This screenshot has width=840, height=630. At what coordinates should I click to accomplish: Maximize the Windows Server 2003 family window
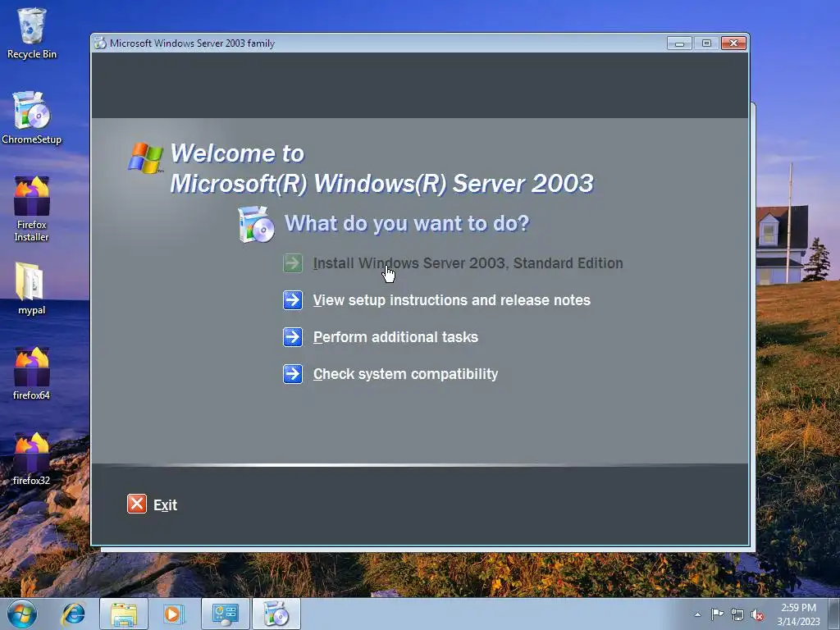pos(706,43)
